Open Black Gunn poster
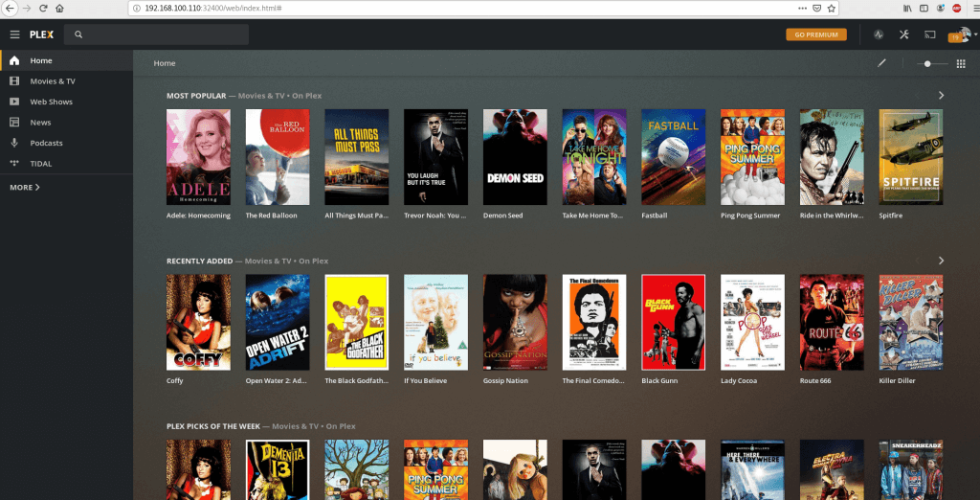Viewport: 980px width, 500px height. point(673,322)
